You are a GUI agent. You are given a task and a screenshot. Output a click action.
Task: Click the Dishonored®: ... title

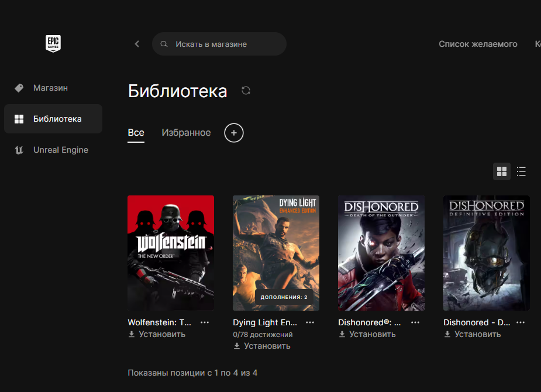point(370,322)
